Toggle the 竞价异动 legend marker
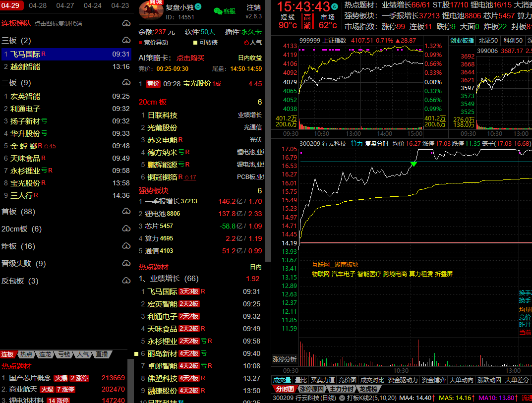The image size is (532, 403). pos(140,43)
